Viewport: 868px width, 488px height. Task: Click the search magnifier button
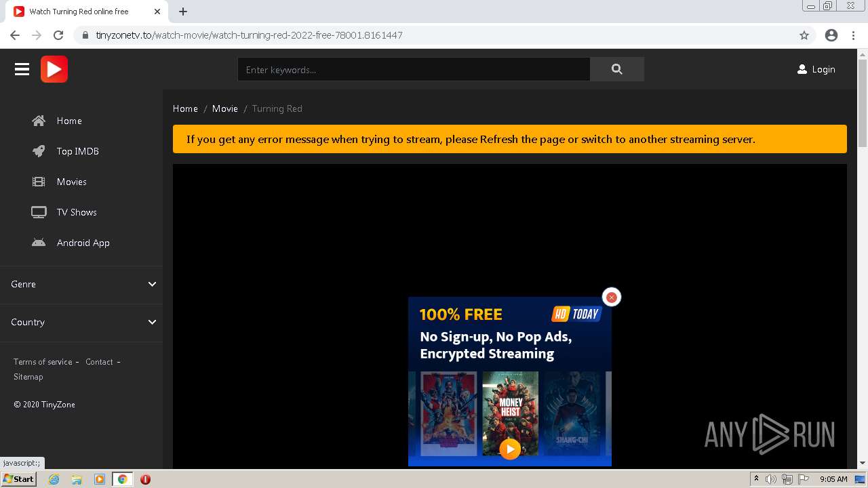(x=616, y=69)
